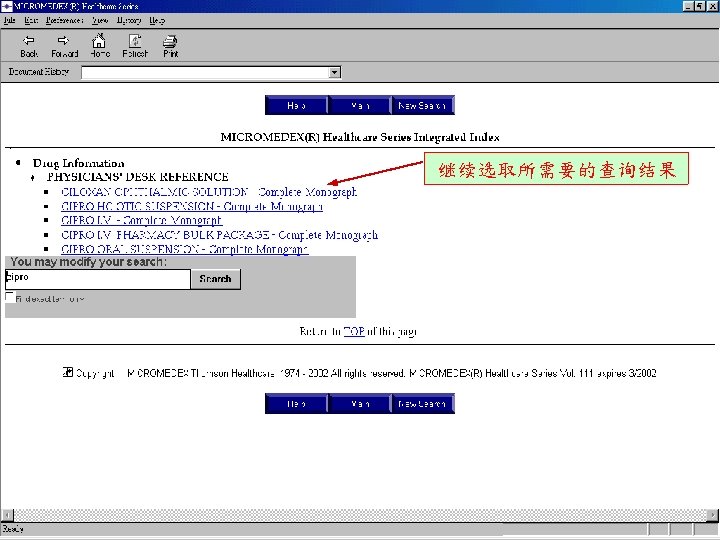The width and height of the screenshot is (720, 540).
Task: Close the MICROMEDEX window
Action: (712, 6)
